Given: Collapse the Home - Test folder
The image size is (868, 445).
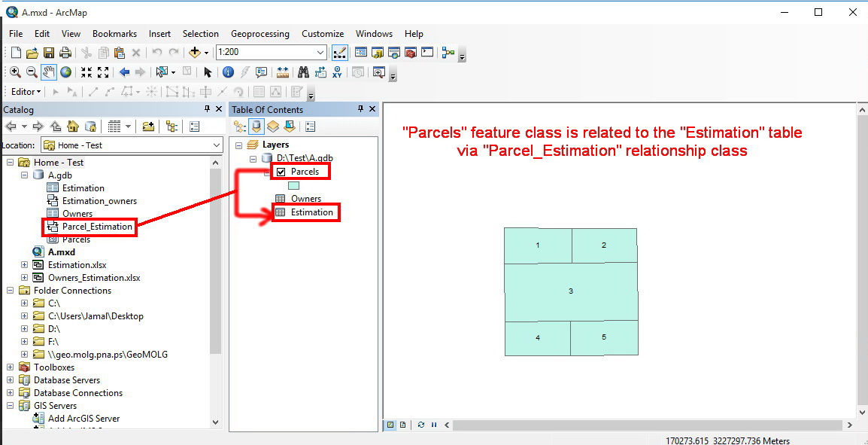Looking at the screenshot, I should (10, 163).
